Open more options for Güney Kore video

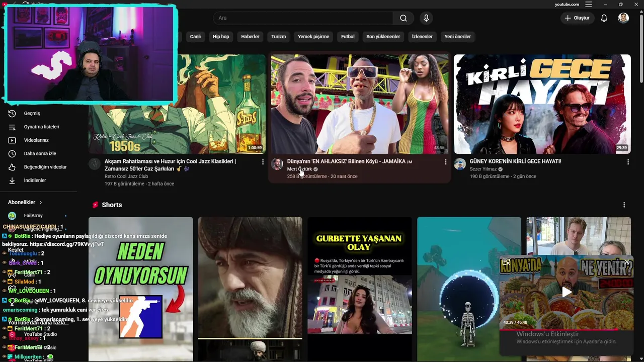[628, 162]
